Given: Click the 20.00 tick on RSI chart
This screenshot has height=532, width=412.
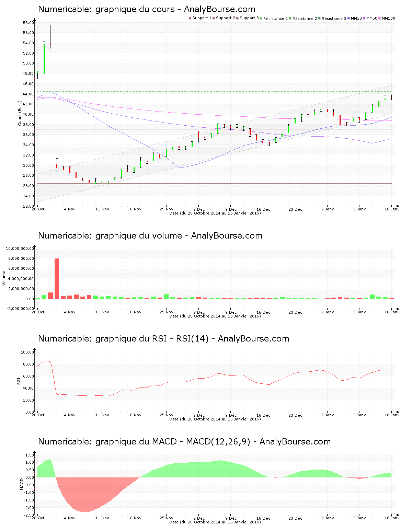Looking at the screenshot, I should click(28, 400).
